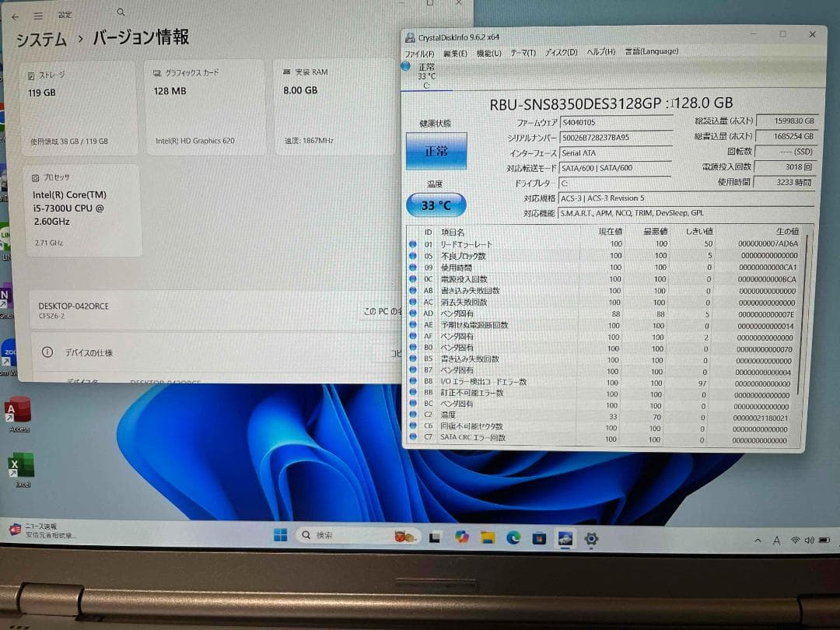The width and height of the screenshot is (840, 630).
Task: Click inside the taskbar 検索 search field
Action: pos(342,537)
